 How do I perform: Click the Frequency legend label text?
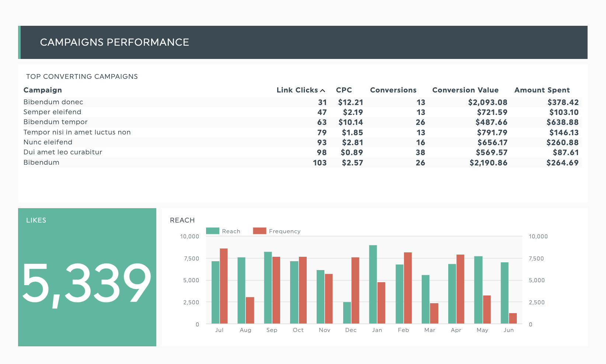(x=285, y=231)
